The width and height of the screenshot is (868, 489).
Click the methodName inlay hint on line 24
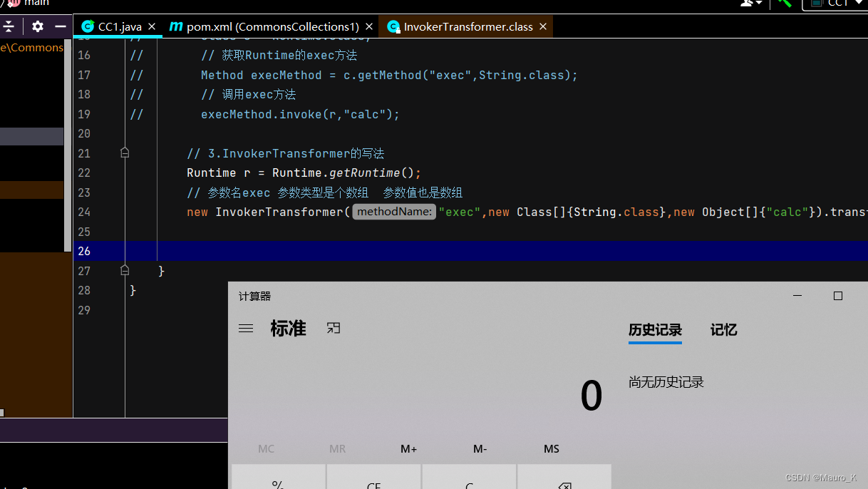coord(394,212)
